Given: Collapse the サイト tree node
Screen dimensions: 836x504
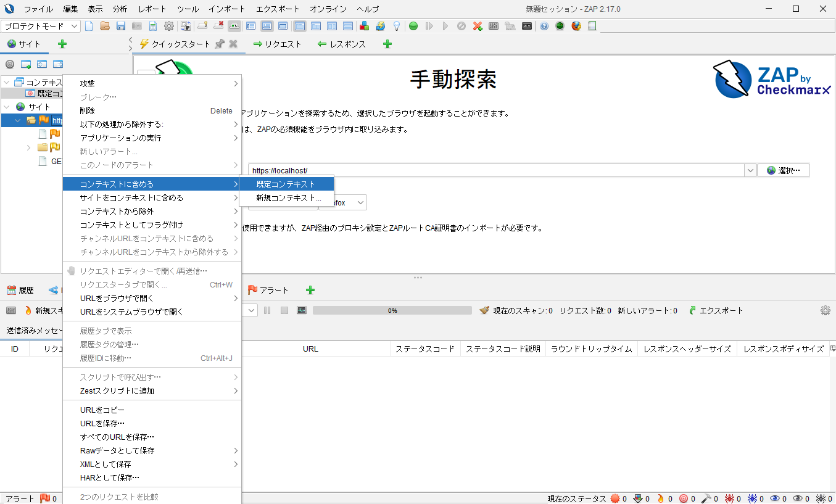Looking at the screenshot, I should [x=6, y=107].
